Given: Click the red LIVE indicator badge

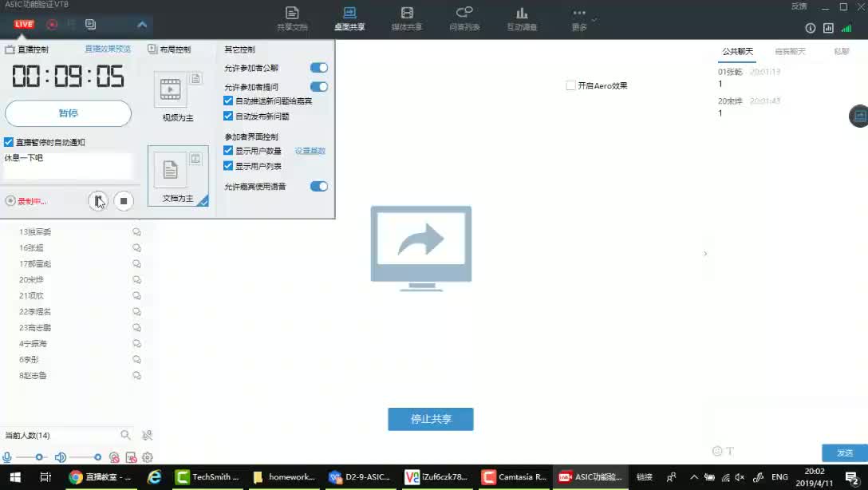Looking at the screenshot, I should click(24, 25).
